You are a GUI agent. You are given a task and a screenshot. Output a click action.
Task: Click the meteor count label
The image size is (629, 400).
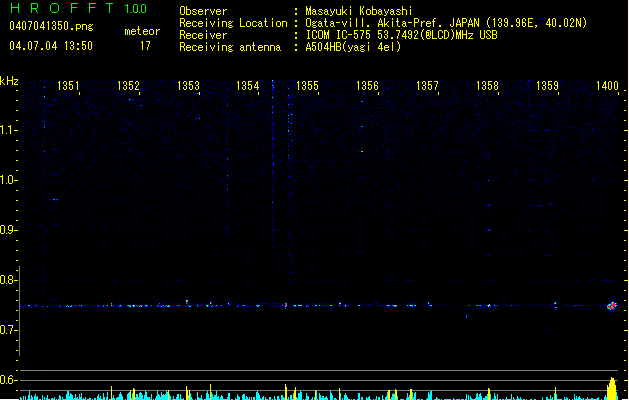(142, 31)
